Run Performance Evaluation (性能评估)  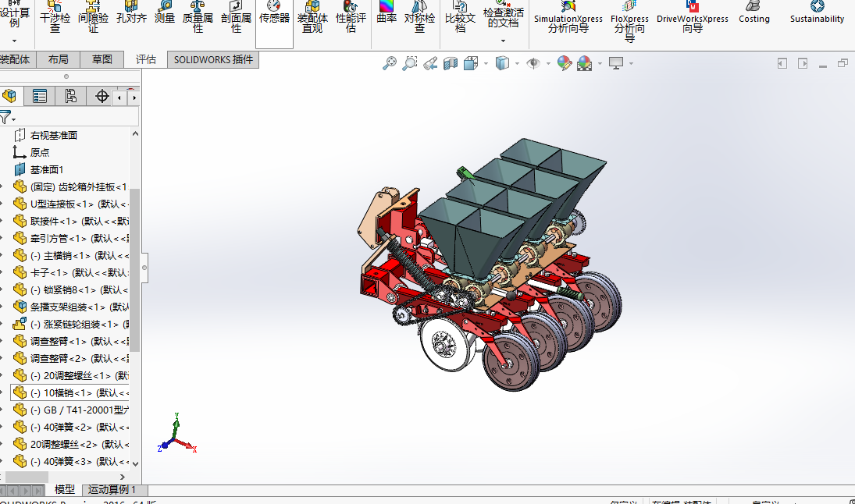[x=351, y=17]
